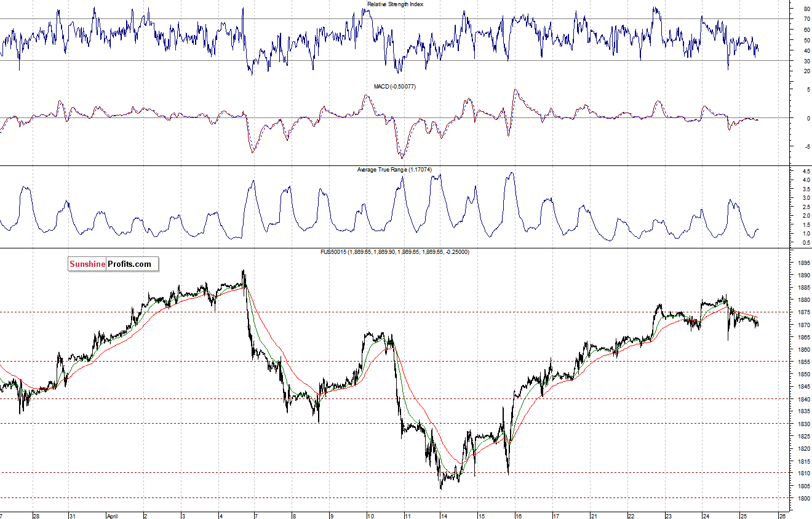This screenshot has height=519, width=812.
Task: Select the 16 date on time axis
Action: [519, 516]
